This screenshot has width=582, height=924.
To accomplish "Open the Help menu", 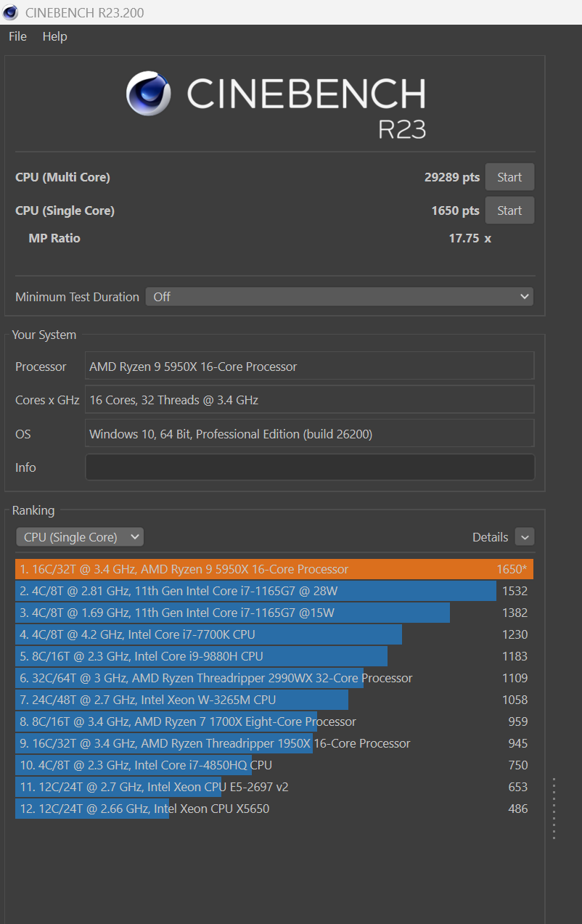I will [x=54, y=36].
